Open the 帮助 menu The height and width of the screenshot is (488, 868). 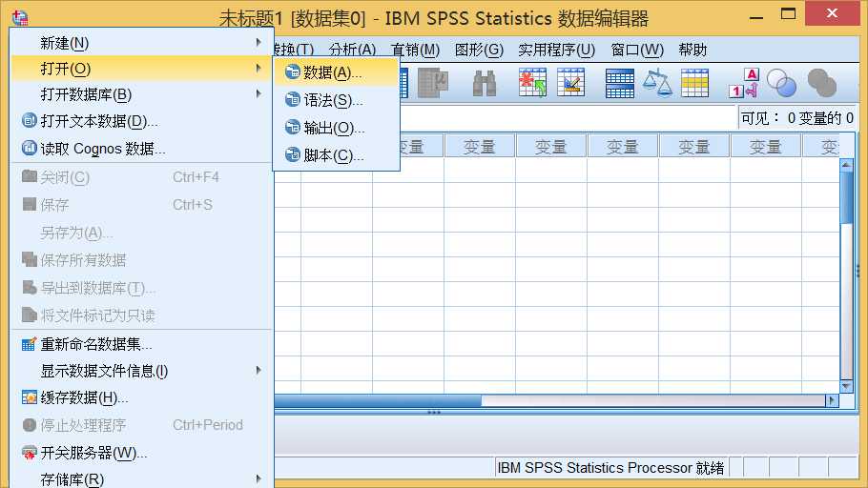(x=692, y=50)
